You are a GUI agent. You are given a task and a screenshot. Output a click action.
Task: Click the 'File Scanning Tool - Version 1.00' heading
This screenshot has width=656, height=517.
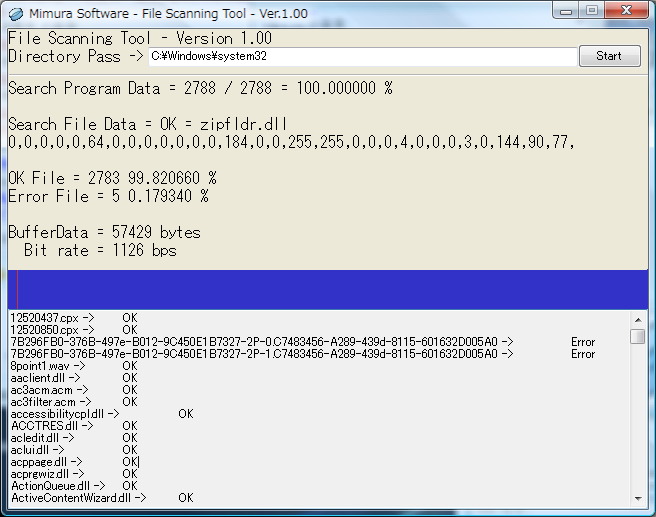140,38
